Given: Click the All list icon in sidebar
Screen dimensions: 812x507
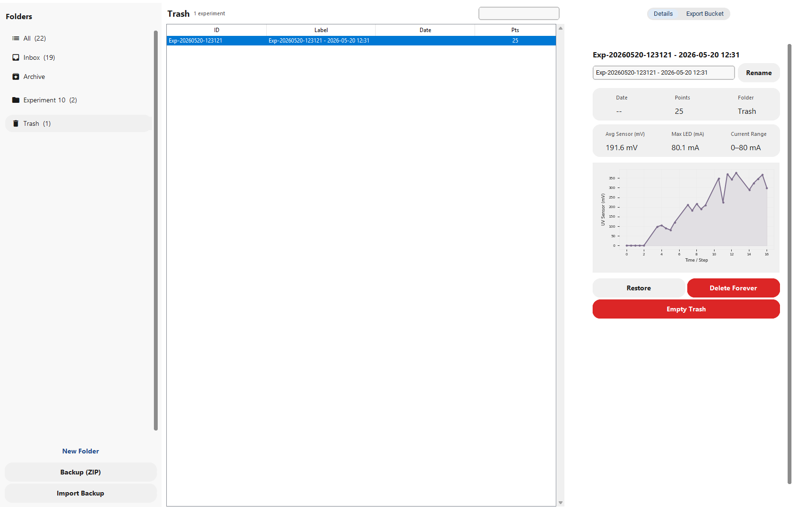Looking at the screenshot, I should tap(16, 38).
